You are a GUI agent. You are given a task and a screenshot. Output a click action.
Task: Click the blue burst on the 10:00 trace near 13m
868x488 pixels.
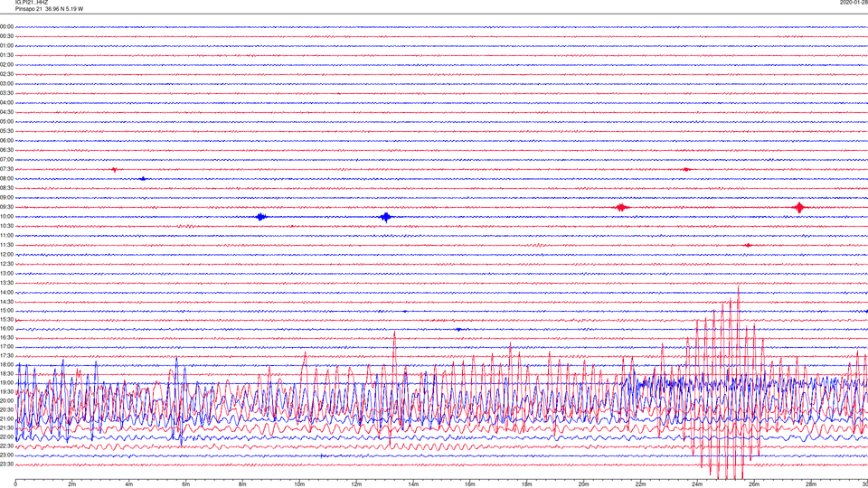pyautogui.click(x=386, y=217)
